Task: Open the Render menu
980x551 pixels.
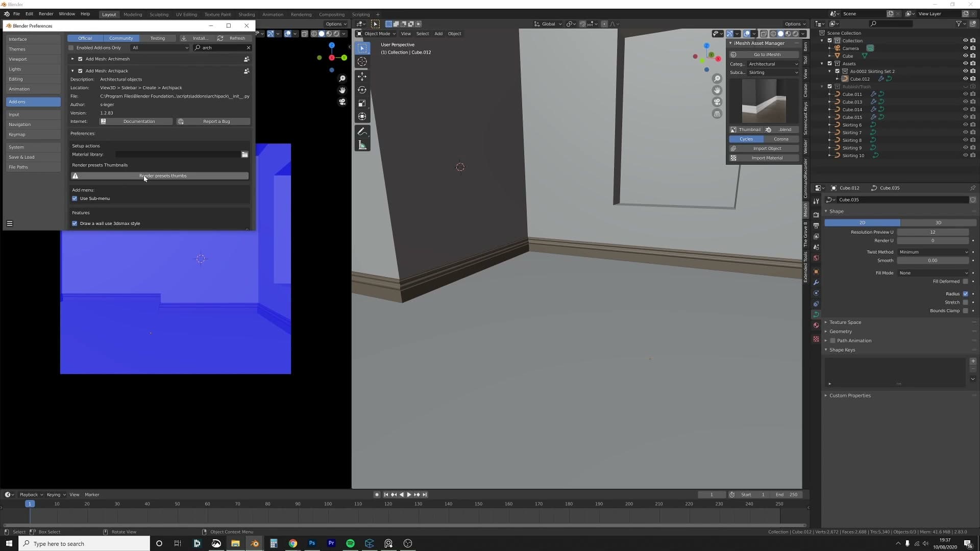Action: [x=46, y=14]
